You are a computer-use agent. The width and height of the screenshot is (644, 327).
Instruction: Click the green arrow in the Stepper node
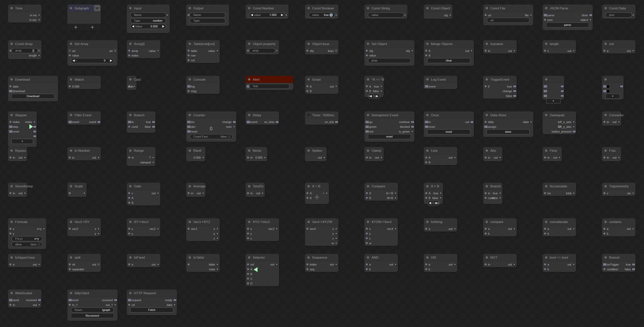click(x=31, y=127)
